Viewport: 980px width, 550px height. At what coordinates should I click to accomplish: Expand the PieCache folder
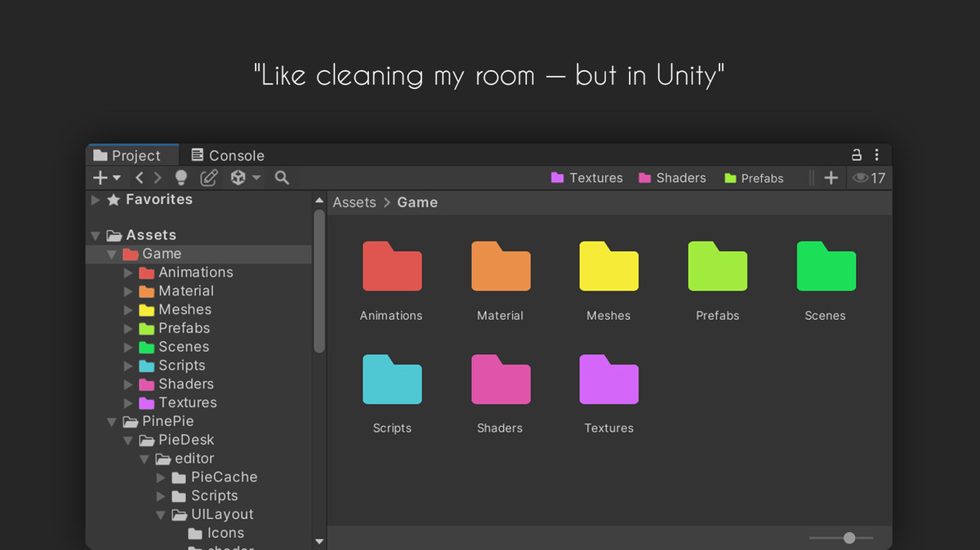click(x=161, y=477)
